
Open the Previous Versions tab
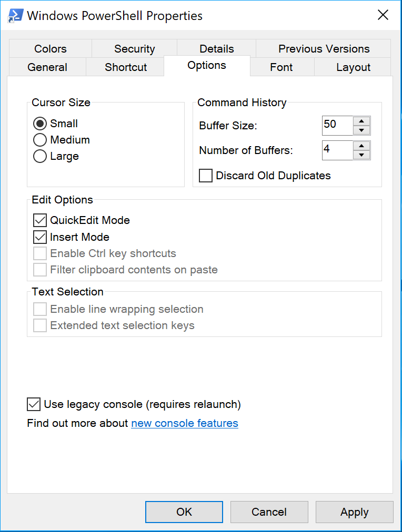tap(324, 48)
